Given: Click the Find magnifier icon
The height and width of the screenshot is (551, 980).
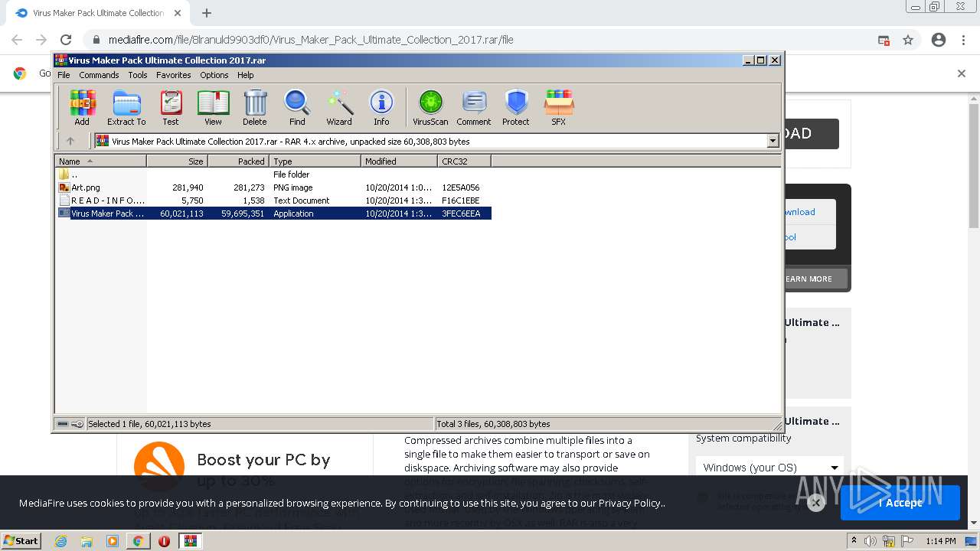Looking at the screenshot, I should pyautogui.click(x=297, y=108).
